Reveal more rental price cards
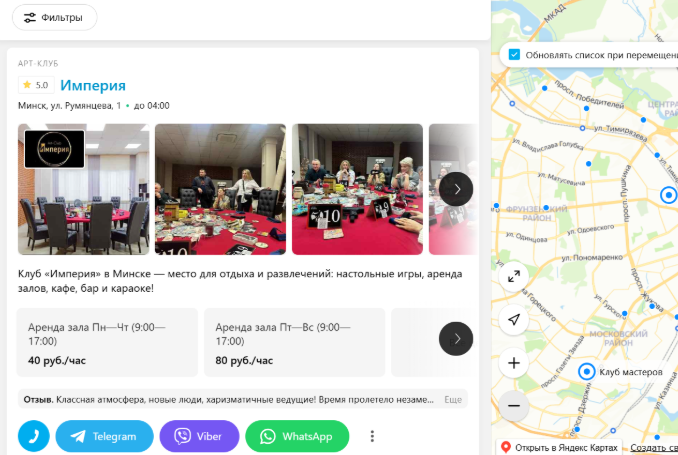Viewport: 678px width, 455px height. tap(456, 339)
